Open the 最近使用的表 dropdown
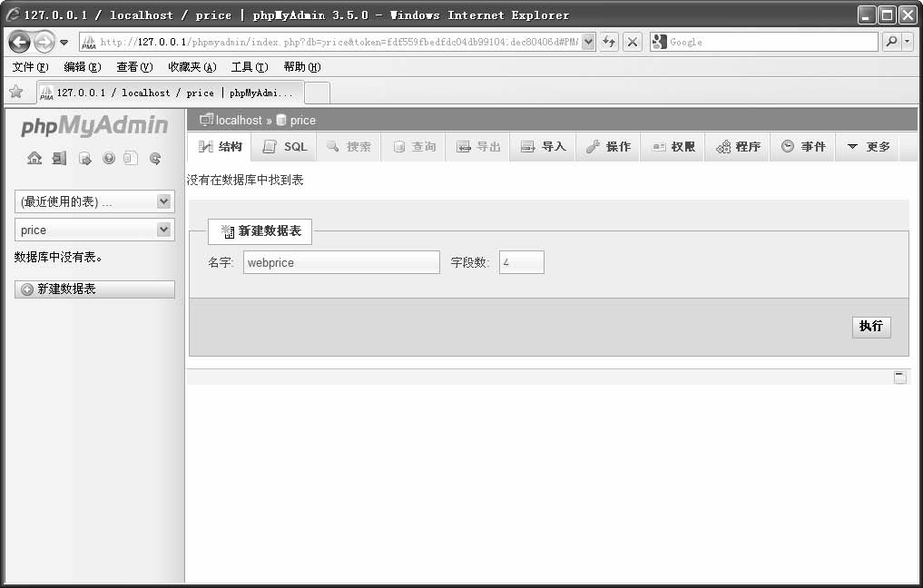 tap(94, 201)
